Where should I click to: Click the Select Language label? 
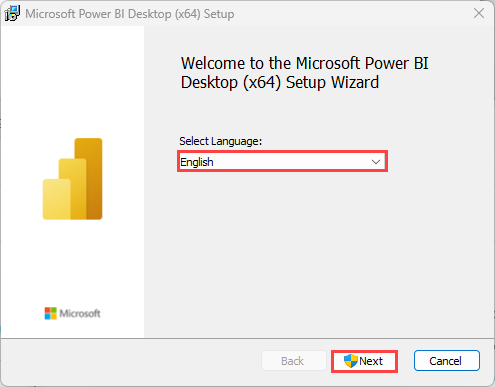221,141
